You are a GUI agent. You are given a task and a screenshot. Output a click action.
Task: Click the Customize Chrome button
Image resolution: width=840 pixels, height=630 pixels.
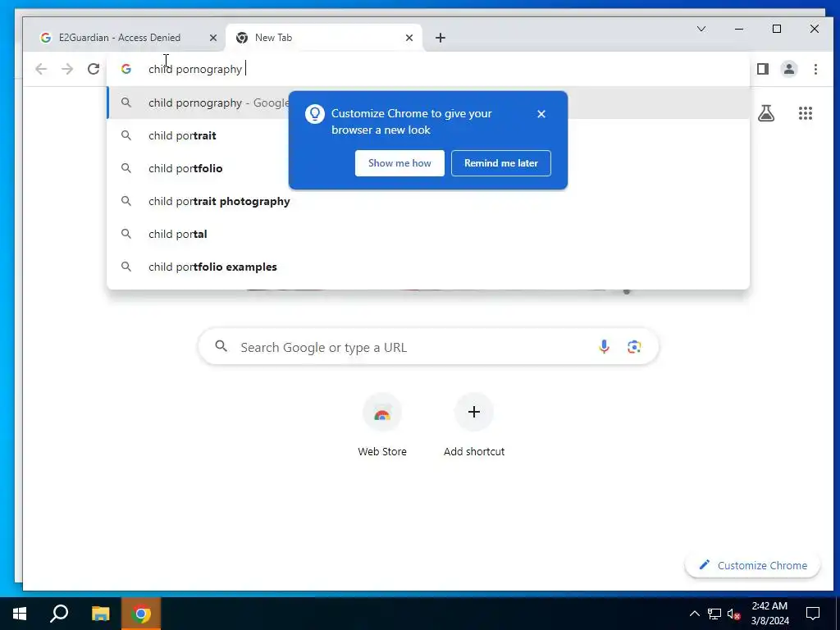point(753,566)
